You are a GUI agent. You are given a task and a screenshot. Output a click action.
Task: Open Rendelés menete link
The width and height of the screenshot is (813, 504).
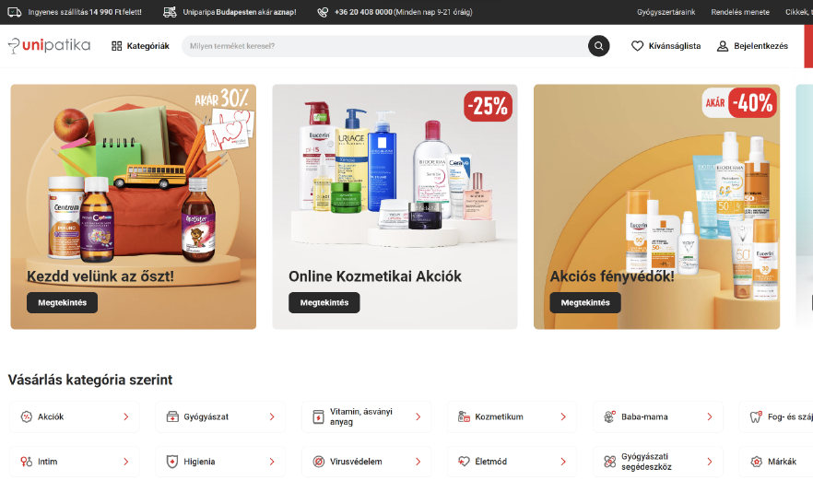pyautogui.click(x=740, y=12)
